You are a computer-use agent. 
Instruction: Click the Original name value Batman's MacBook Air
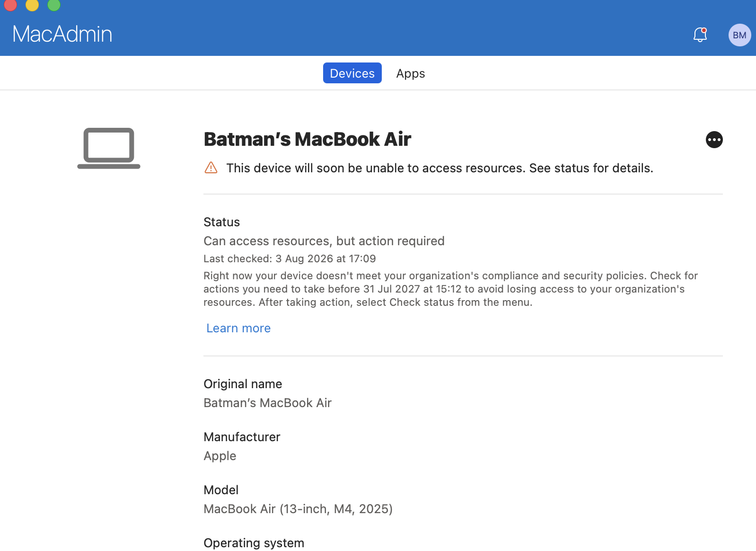click(267, 403)
